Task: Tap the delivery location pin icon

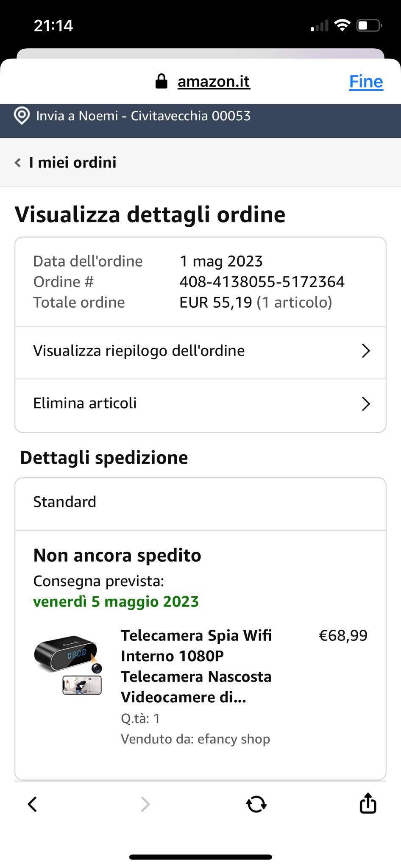Action: click(22, 116)
